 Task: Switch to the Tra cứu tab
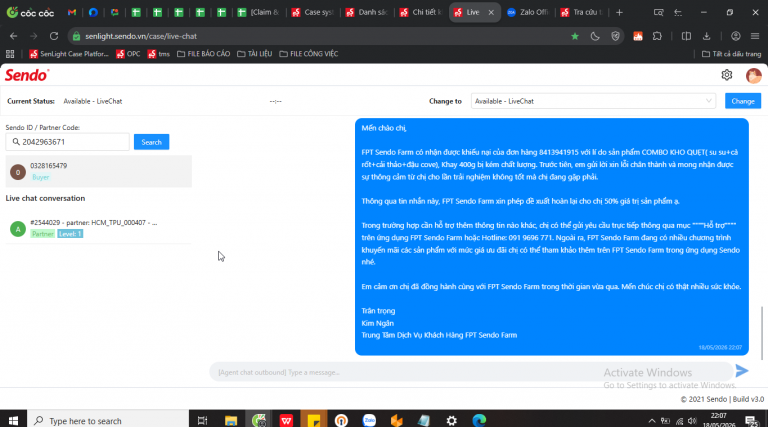[x=582, y=12]
